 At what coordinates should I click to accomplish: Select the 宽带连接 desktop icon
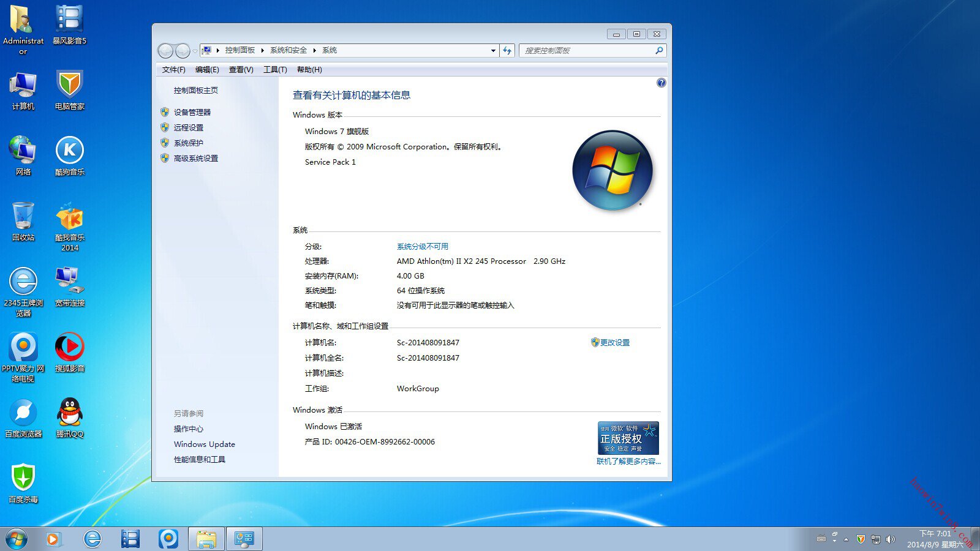coord(69,287)
